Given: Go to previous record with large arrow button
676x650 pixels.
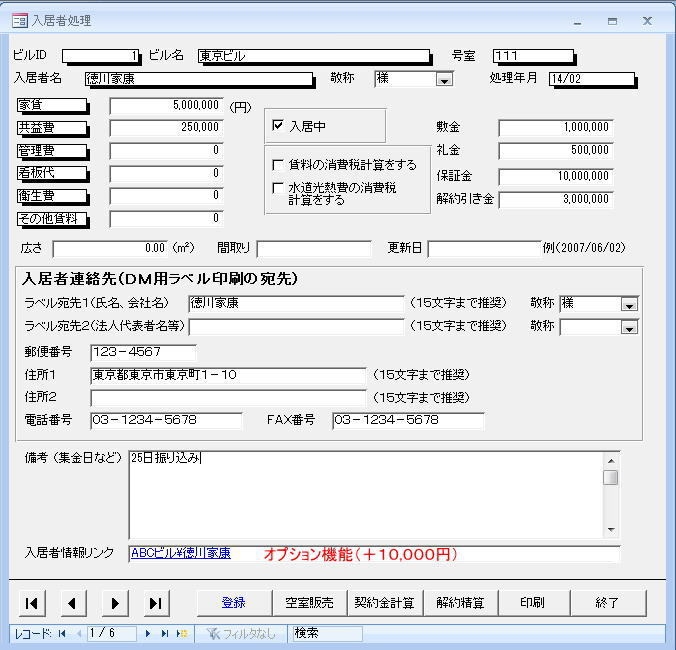Looking at the screenshot, I should point(73,603).
